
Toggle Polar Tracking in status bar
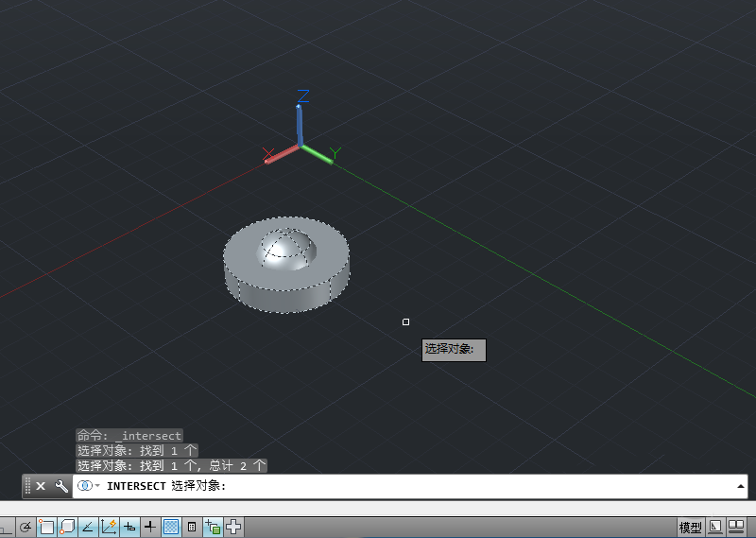click(26, 527)
